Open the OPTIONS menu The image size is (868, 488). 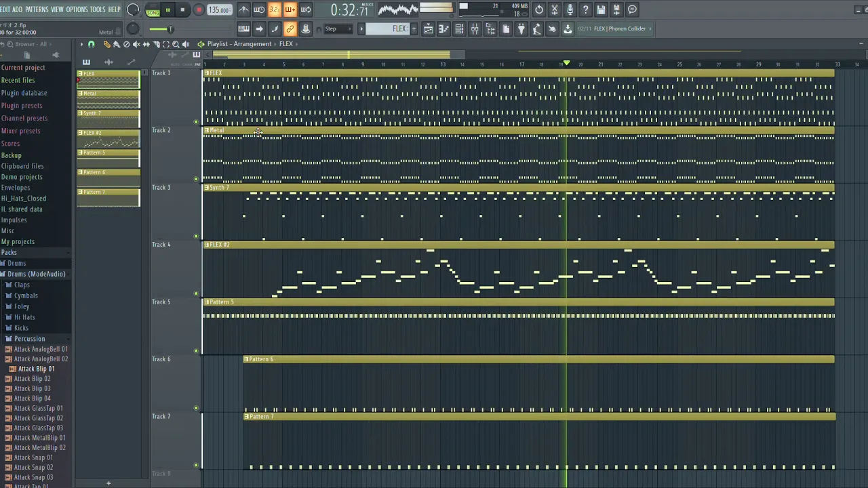coord(77,9)
